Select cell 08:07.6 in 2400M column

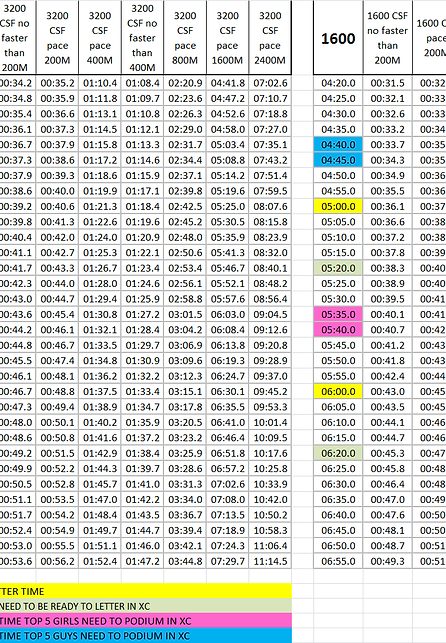(270, 206)
